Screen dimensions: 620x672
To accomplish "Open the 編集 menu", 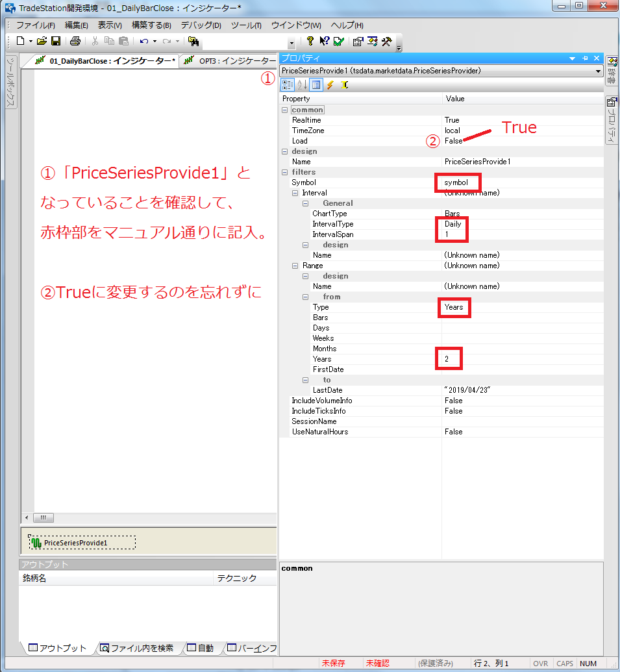I will (x=76, y=25).
